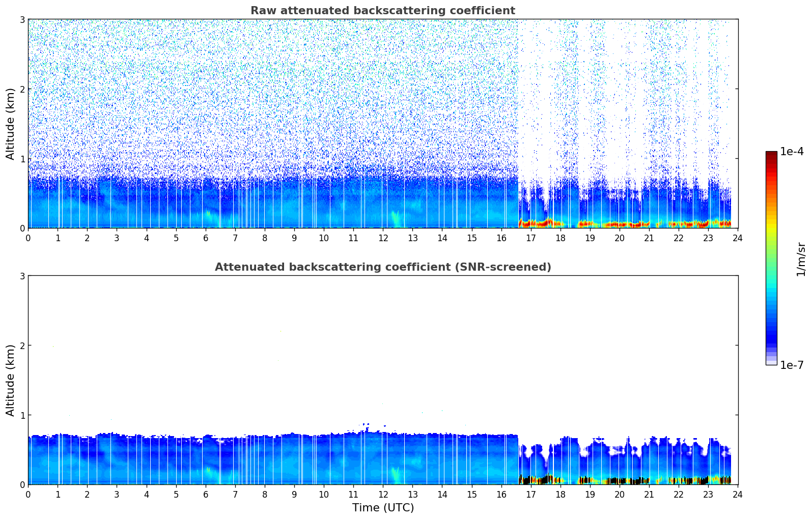Screen dimensions: 812x519
Task: Click the bottom plot's y-axis tick label '3'
Action: click(x=22, y=276)
